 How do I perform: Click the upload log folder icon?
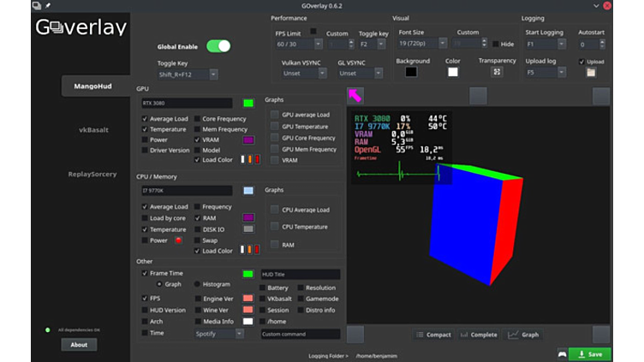pyautogui.click(x=591, y=73)
